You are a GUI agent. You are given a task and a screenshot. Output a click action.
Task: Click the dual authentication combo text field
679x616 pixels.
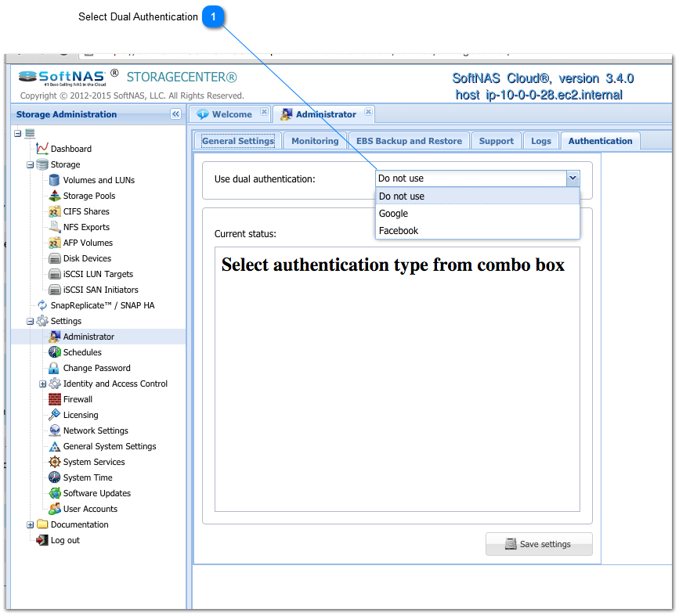471,178
